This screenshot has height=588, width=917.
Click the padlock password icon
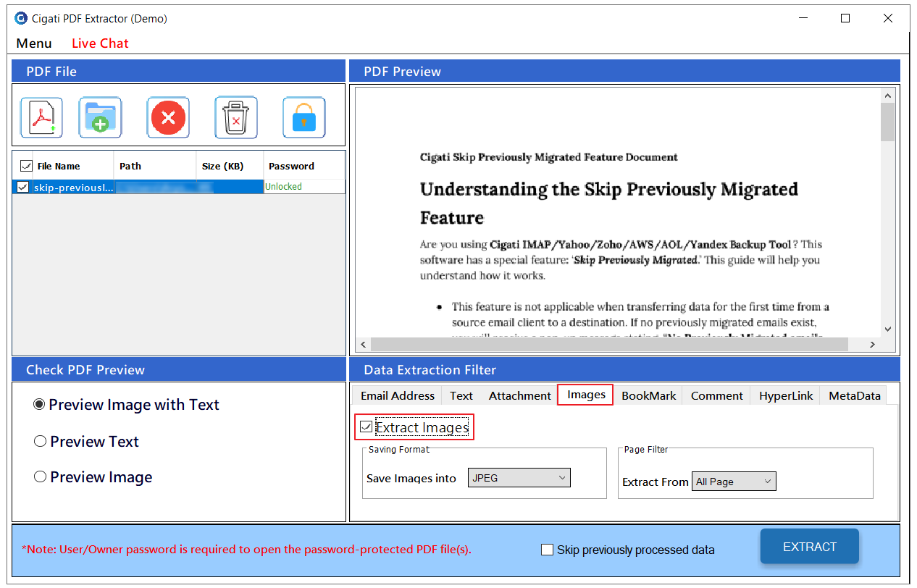[x=304, y=117]
